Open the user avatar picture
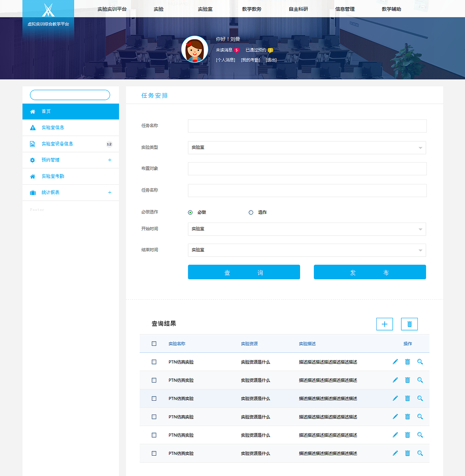The image size is (465, 476). point(195,49)
